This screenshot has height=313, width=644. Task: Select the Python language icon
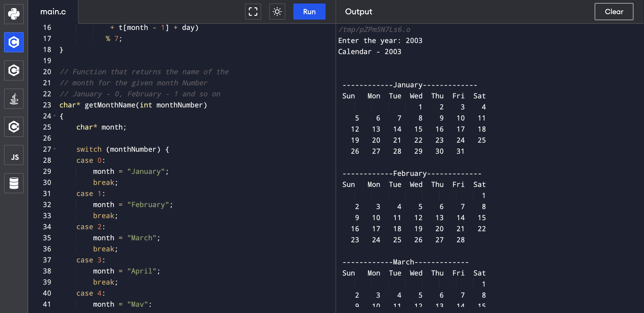pos(14,14)
